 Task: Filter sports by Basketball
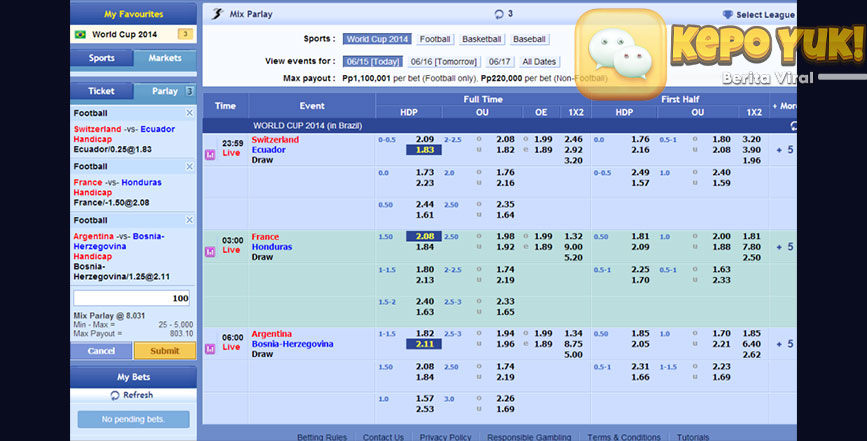[x=482, y=39]
